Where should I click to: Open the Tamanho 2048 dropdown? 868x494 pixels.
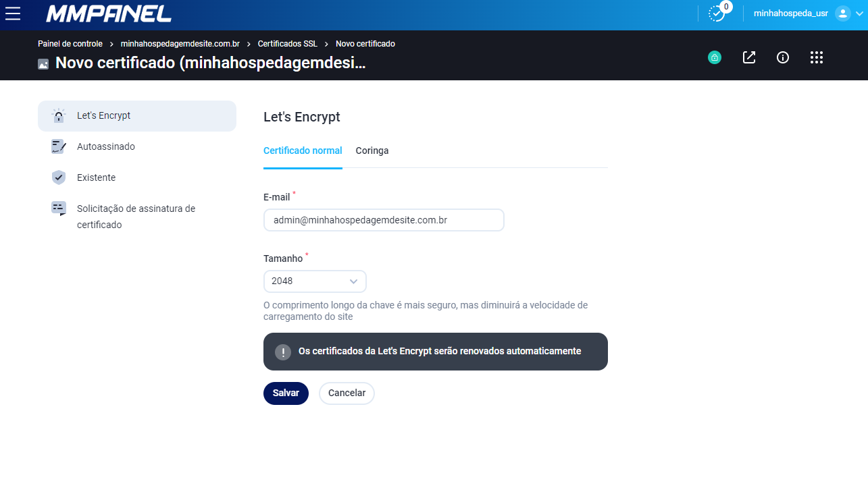pos(315,281)
